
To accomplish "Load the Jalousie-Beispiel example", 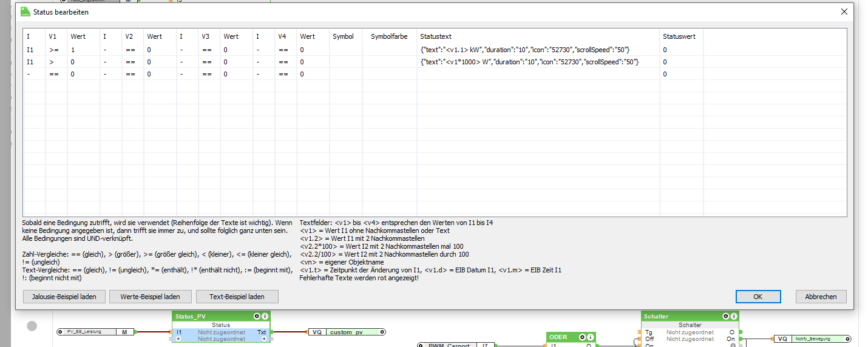I will click(64, 297).
